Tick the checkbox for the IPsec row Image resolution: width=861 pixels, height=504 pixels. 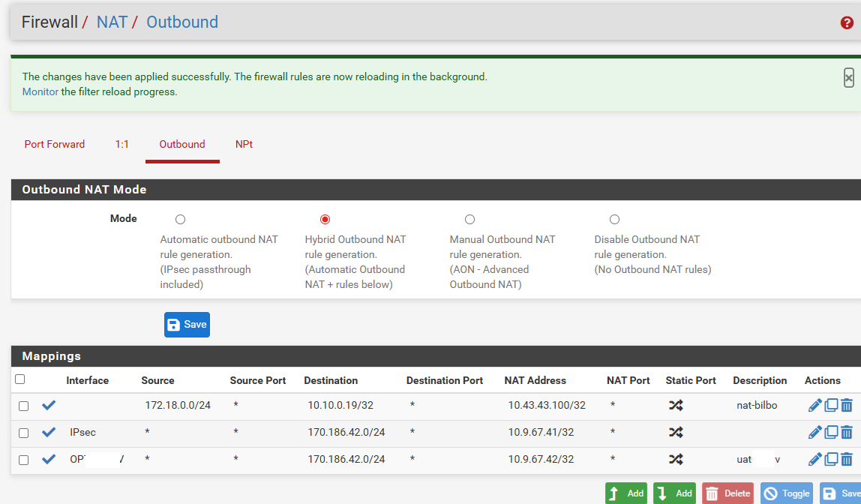coord(23,433)
